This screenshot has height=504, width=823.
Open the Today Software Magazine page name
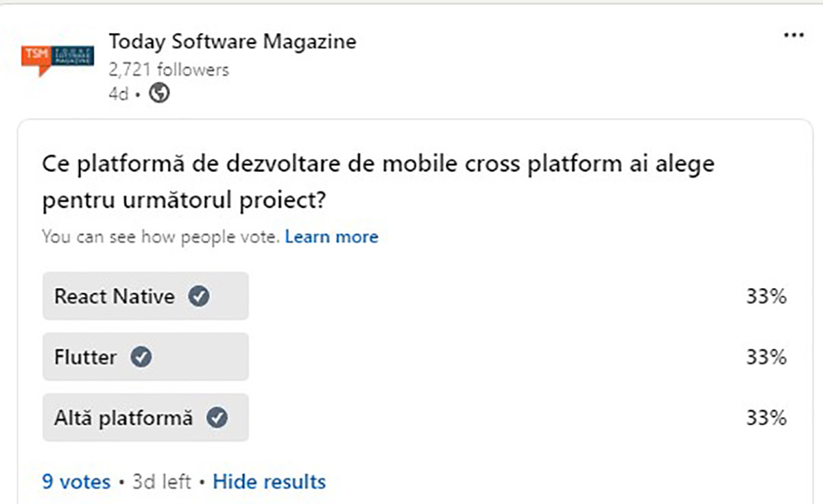232,41
